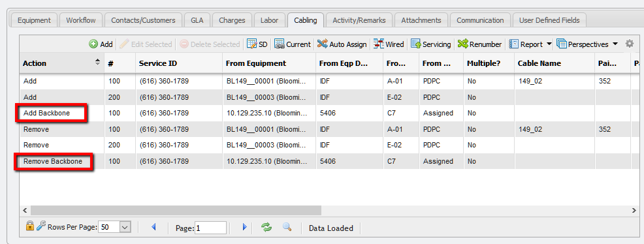The image size is (644, 244).
Task: Click the Current toolbar icon
Action: tap(293, 44)
